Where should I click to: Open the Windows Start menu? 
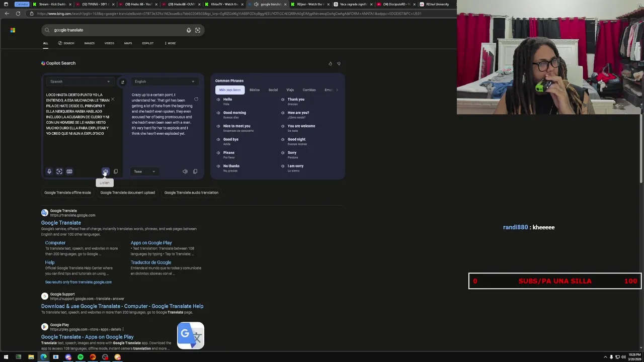click(x=6, y=357)
